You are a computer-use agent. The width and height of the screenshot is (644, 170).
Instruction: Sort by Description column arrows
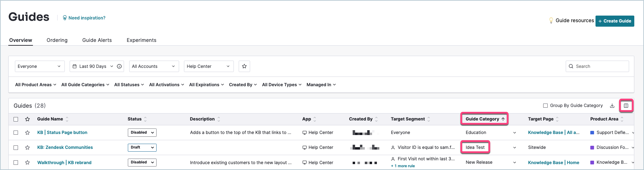[219, 119]
